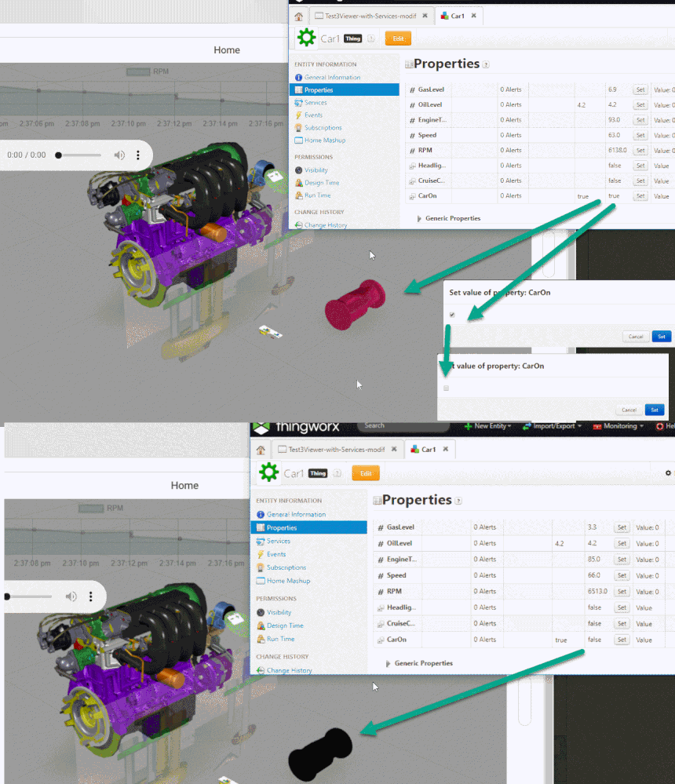Close the upper Car1 tab with its X

pos(473,16)
